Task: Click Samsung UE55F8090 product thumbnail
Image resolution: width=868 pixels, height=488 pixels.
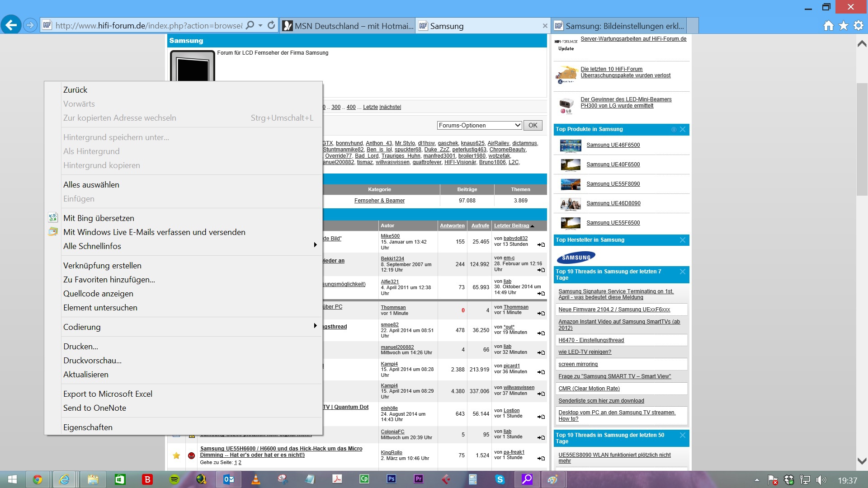Action: (571, 184)
